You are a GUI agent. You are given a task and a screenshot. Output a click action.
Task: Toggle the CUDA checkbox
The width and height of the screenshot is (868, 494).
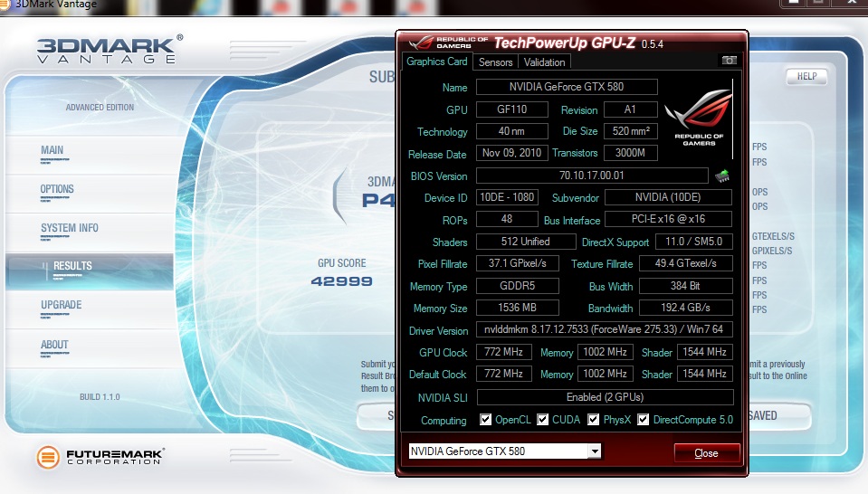tap(542, 419)
